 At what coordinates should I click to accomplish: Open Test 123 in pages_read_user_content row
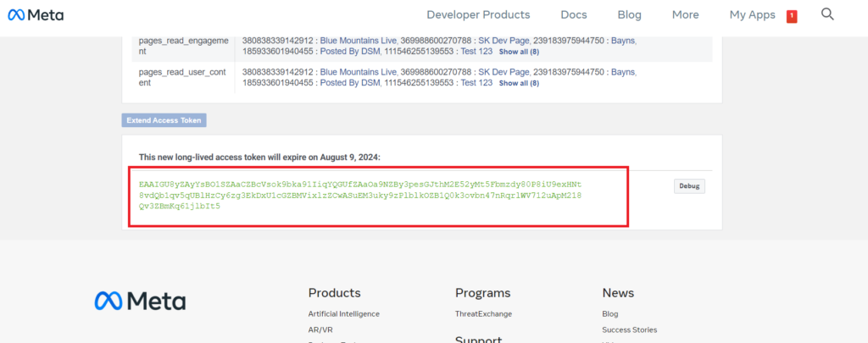(476, 83)
